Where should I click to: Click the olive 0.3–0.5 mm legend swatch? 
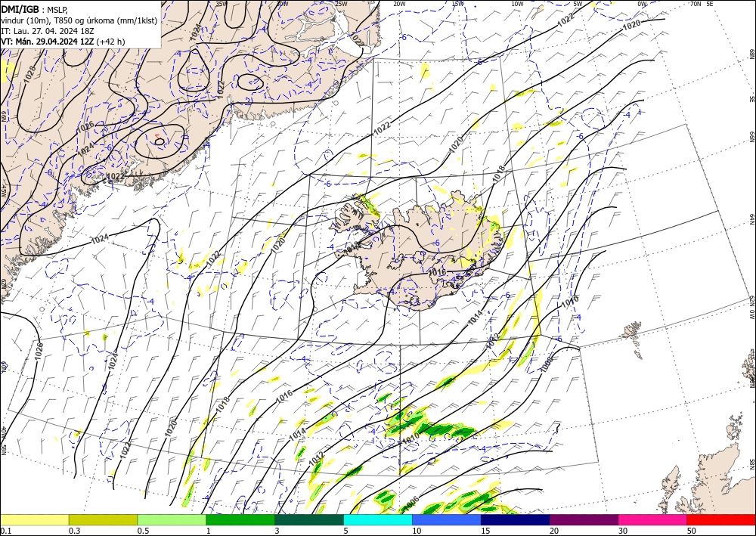pos(103,519)
